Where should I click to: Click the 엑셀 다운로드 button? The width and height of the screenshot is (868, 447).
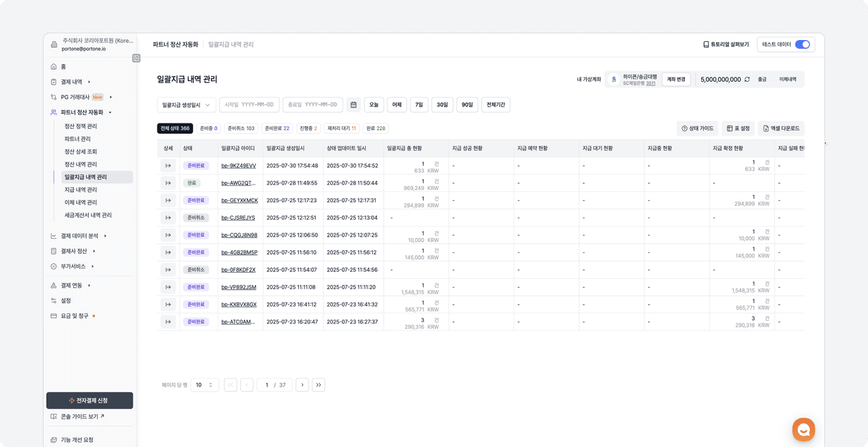(781, 128)
